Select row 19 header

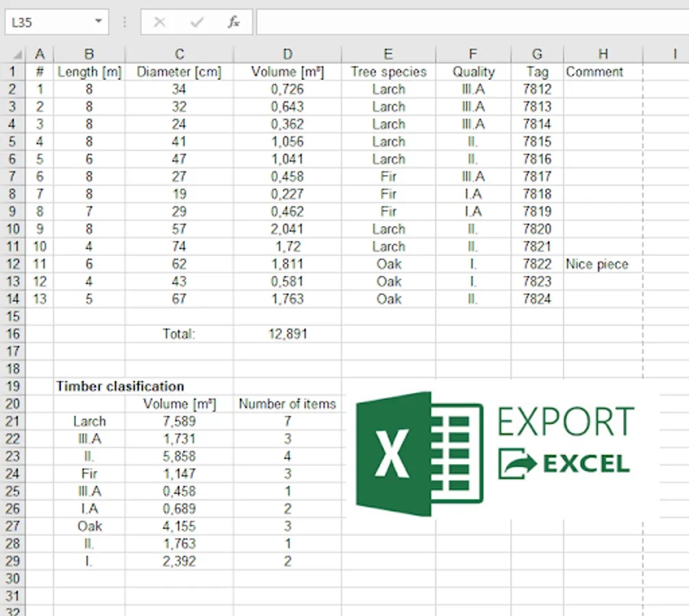pyautogui.click(x=12, y=387)
